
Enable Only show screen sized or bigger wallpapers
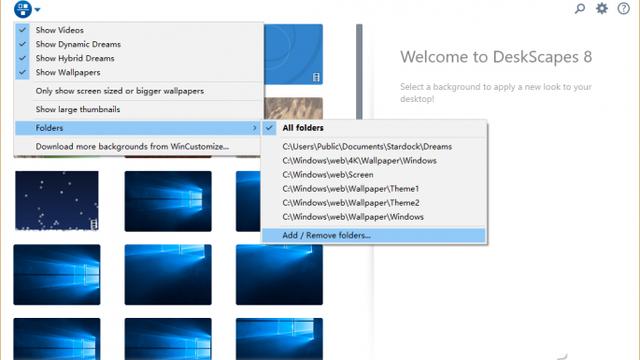pos(138,91)
